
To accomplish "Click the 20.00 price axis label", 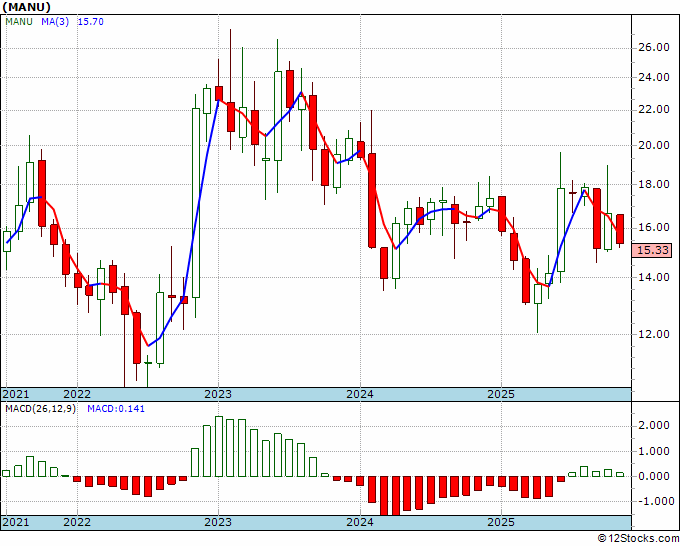I will point(654,145).
